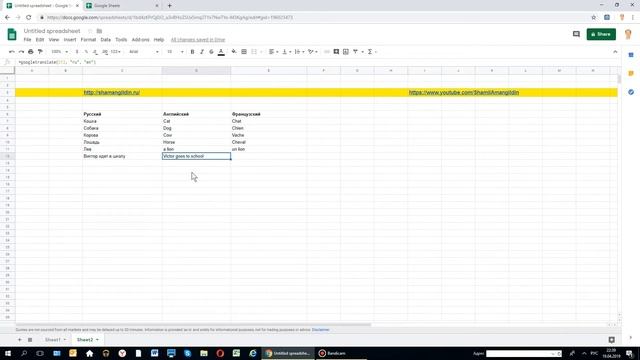Open the all sheets list icon
Screen dimensions: 640x360
pos(30,340)
